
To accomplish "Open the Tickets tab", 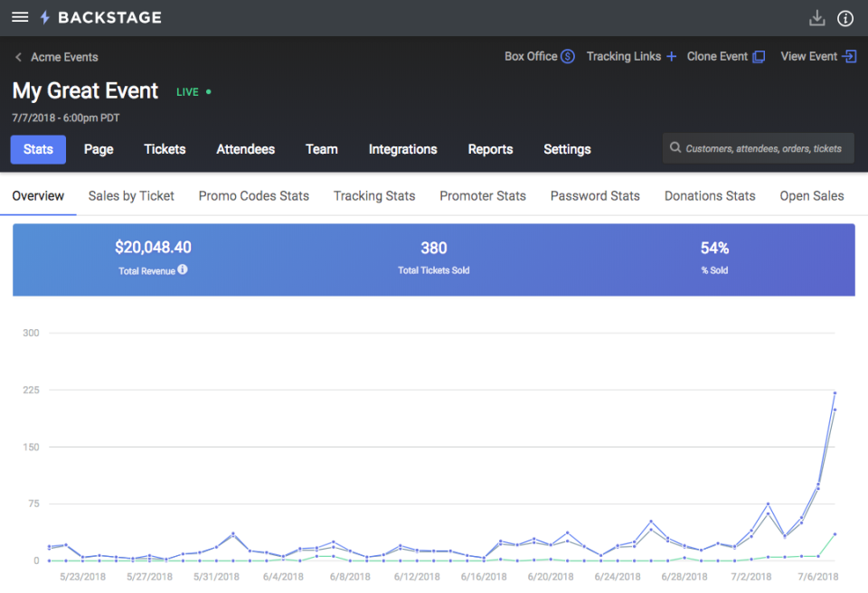I will [165, 149].
